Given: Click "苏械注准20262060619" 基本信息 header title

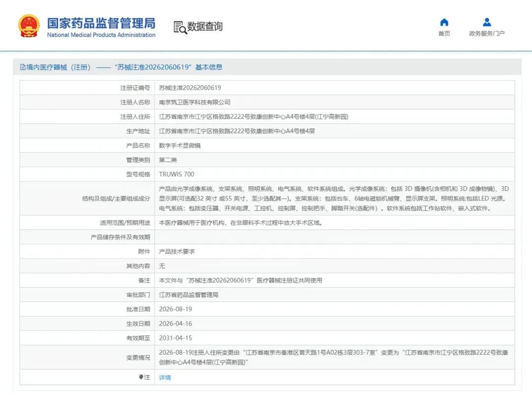Looking at the screenshot, I should click(x=168, y=67).
